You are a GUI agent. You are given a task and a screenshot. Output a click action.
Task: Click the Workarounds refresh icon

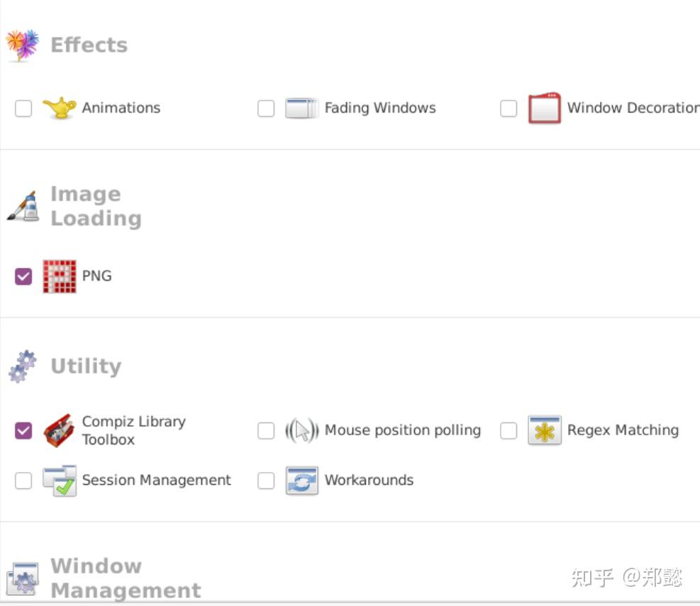coord(301,480)
